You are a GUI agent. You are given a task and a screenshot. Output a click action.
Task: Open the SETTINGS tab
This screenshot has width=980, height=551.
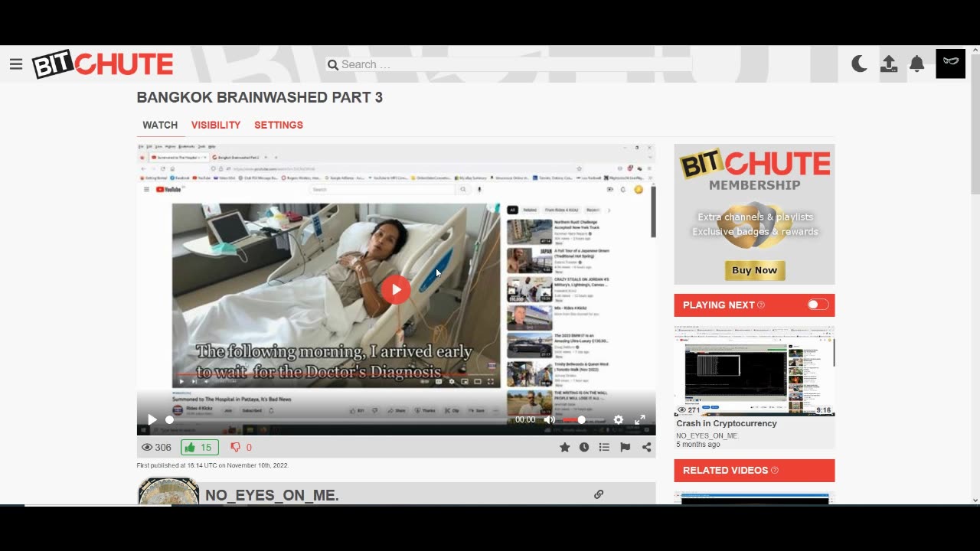pyautogui.click(x=279, y=125)
